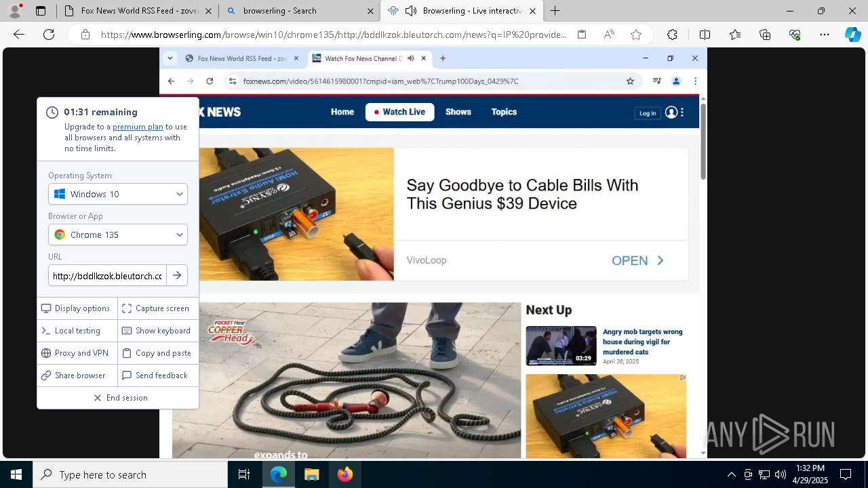This screenshot has height=488, width=868.
Task: Go back in the remote Chrome browser
Action: (171, 81)
